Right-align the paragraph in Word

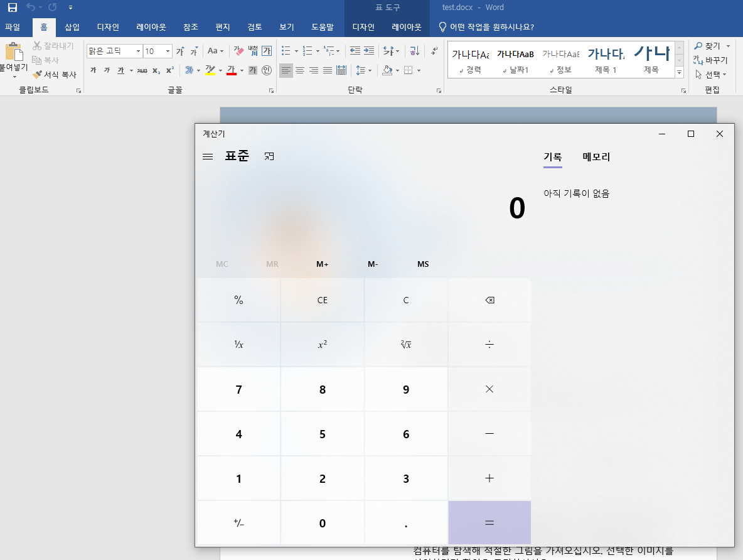point(314,70)
